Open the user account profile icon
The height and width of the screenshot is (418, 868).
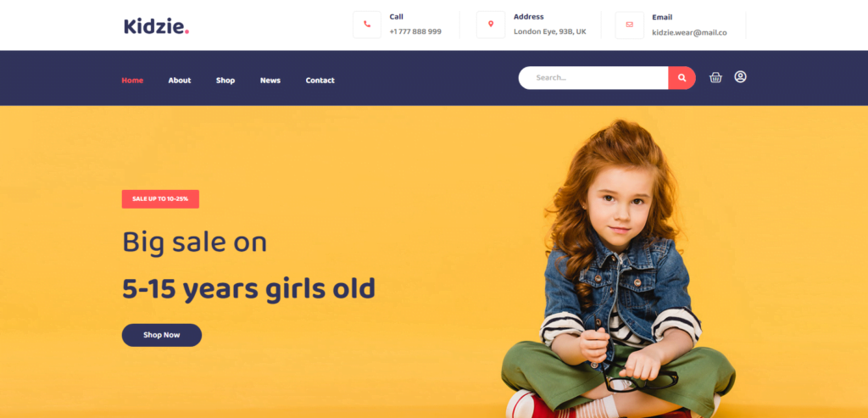coord(740,77)
